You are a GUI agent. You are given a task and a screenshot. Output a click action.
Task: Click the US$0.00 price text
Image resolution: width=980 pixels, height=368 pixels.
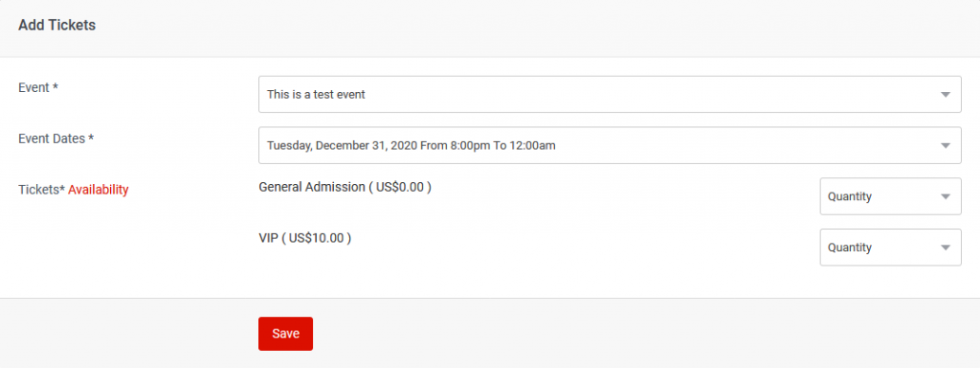click(400, 187)
